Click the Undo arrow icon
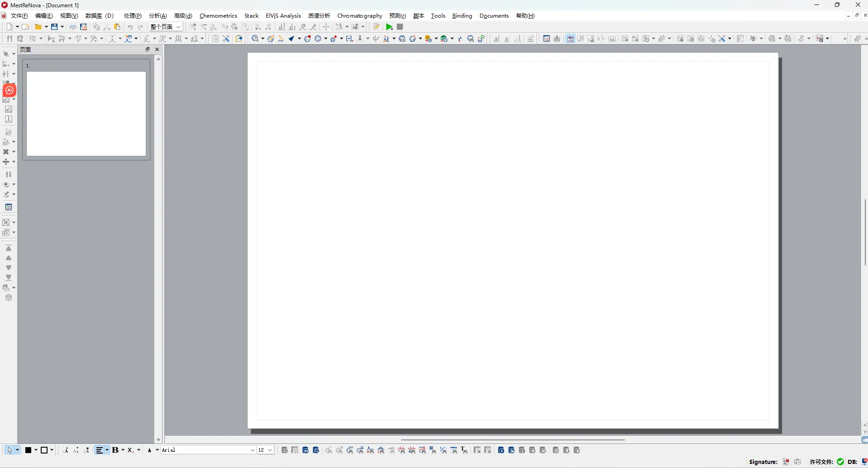 coord(130,27)
